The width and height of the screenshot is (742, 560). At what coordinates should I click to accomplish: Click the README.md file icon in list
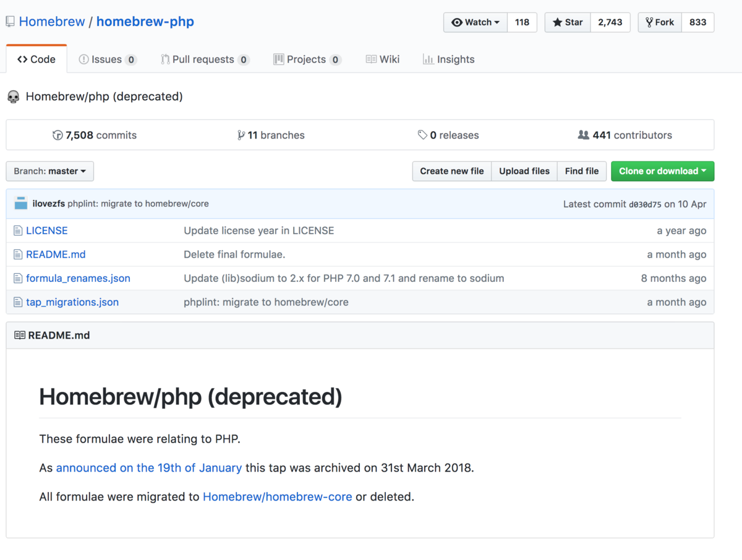click(18, 255)
